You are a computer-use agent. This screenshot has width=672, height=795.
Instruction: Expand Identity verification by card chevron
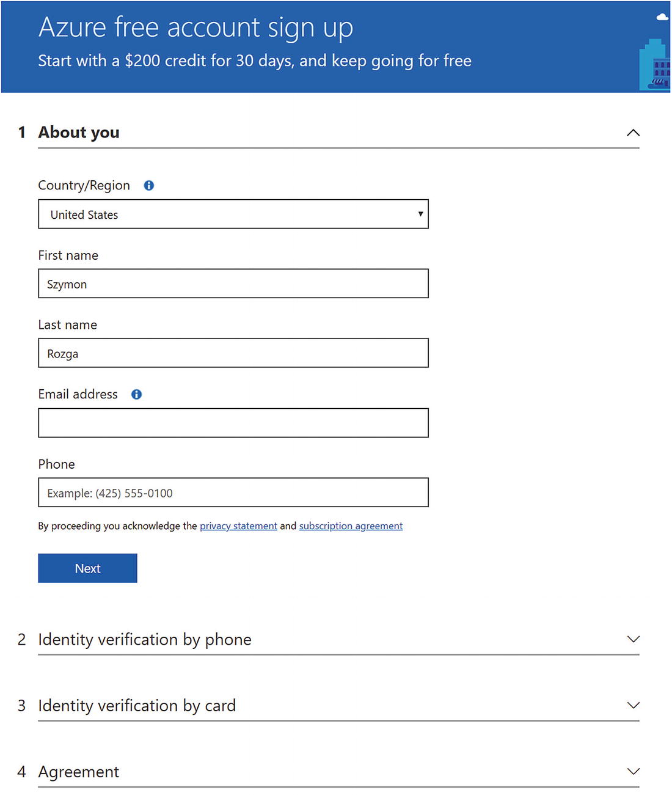(633, 705)
